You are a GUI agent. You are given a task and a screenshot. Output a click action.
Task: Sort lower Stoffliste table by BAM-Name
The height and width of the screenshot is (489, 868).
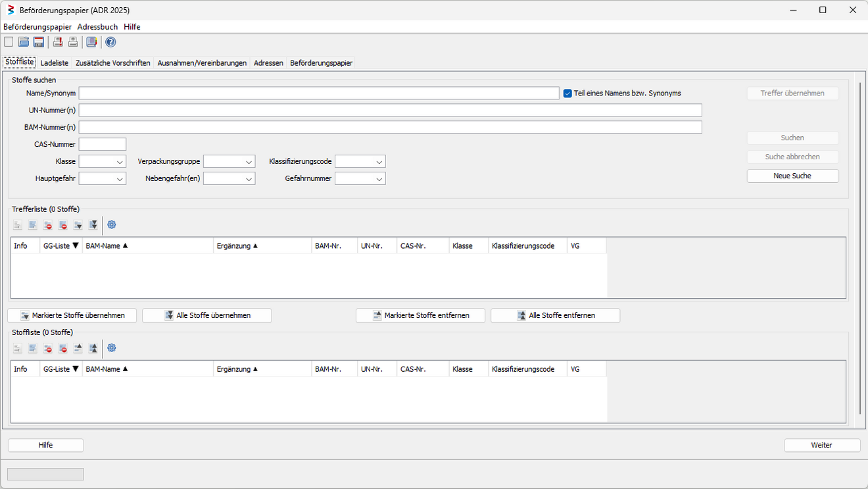click(x=148, y=369)
